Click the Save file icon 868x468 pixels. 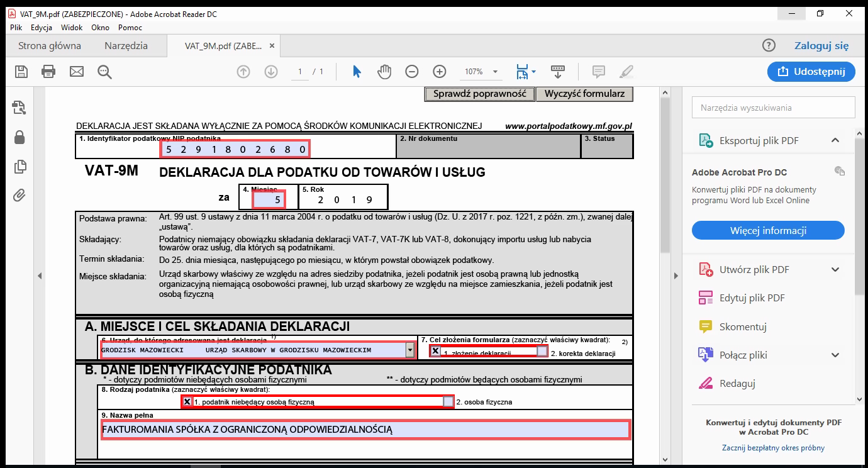(21, 71)
